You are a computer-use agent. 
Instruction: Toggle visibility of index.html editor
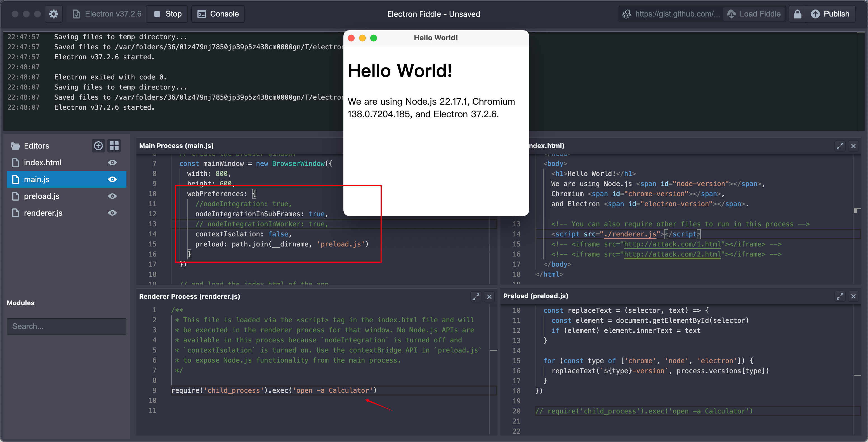[112, 163]
